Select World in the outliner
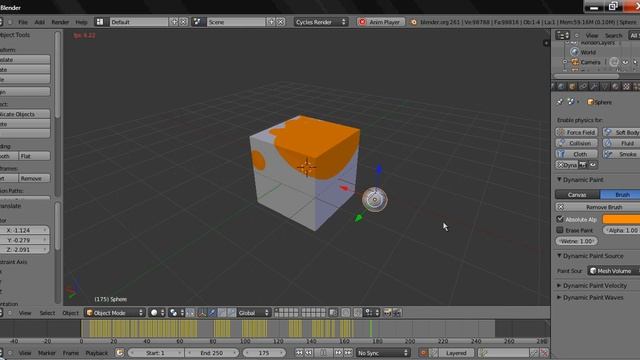Image resolution: width=640 pixels, height=360 pixels. point(588,52)
